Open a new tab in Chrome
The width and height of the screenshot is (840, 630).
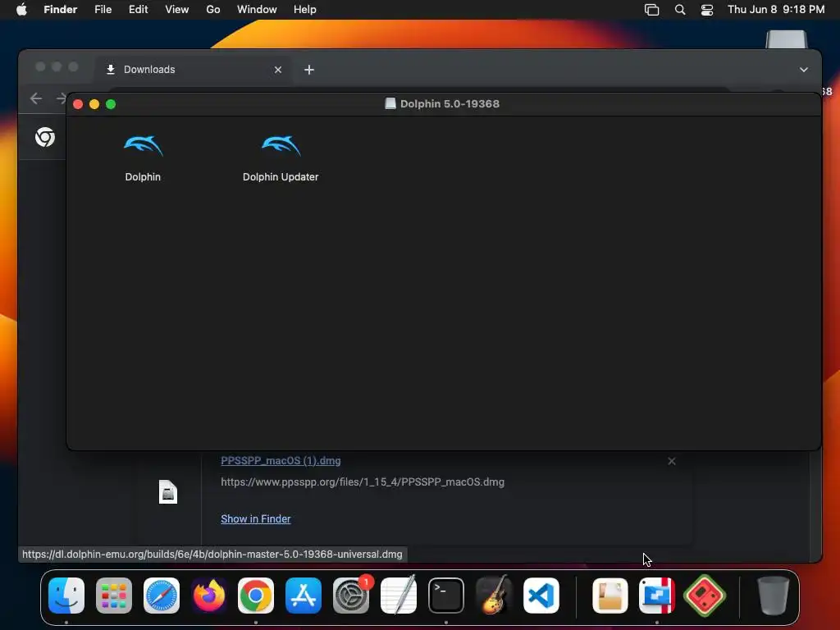[x=309, y=70]
